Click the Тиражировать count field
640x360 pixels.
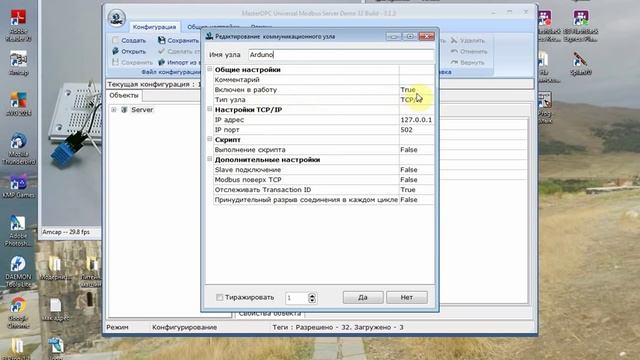click(x=297, y=298)
